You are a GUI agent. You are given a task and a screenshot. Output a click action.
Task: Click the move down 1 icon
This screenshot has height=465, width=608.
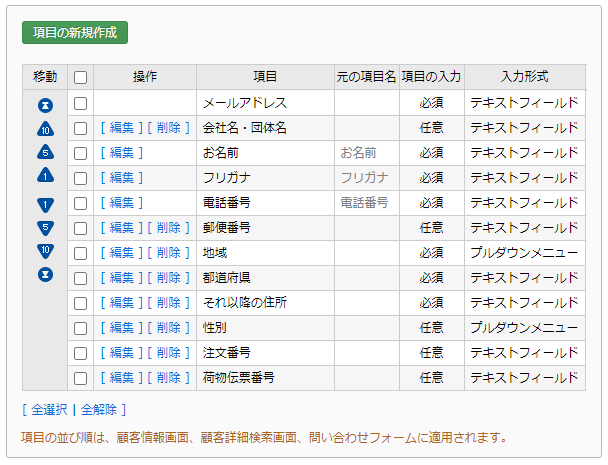(45, 205)
